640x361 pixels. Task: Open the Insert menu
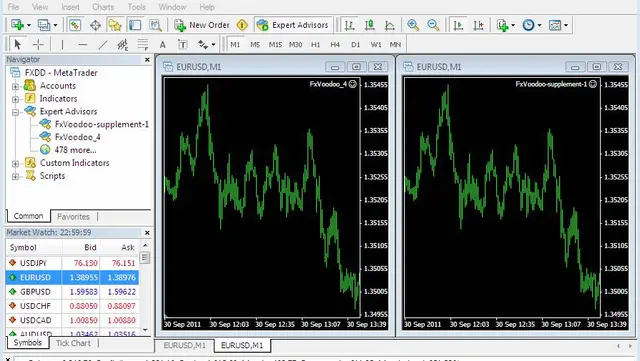click(70, 7)
